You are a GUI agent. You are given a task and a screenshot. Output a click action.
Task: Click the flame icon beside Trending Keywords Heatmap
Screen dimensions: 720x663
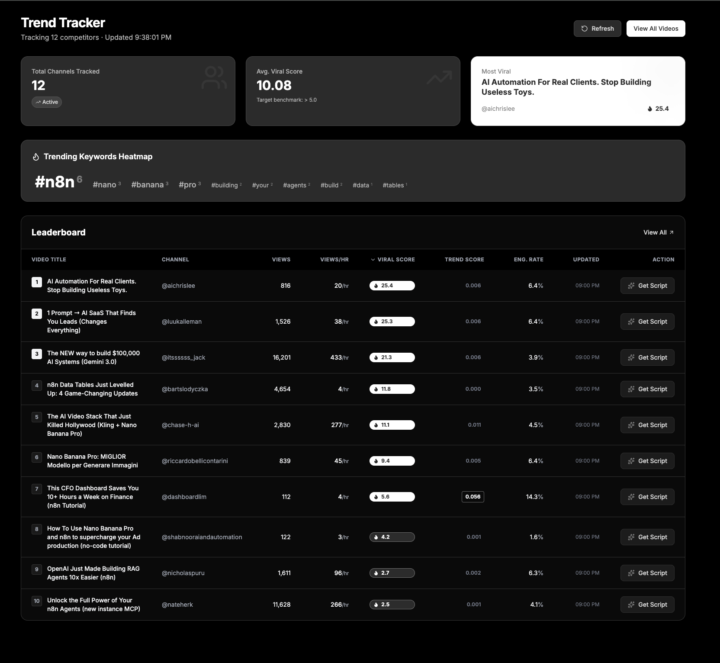(x=36, y=157)
